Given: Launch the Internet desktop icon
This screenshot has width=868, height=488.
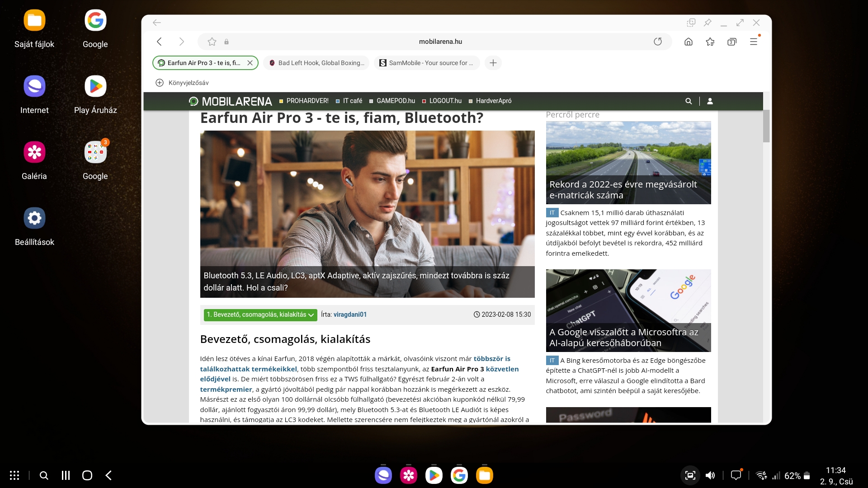Looking at the screenshot, I should point(34,94).
